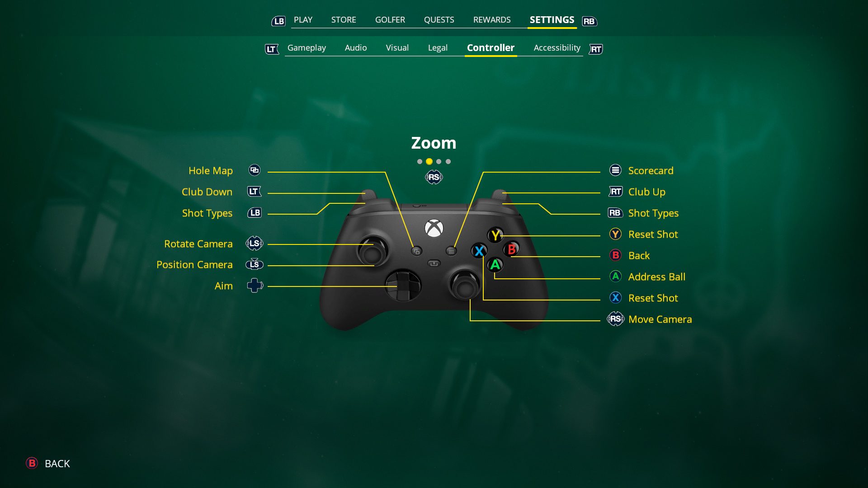Open the Audio settings tab
The image size is (868, 488).
coord(356,47)
